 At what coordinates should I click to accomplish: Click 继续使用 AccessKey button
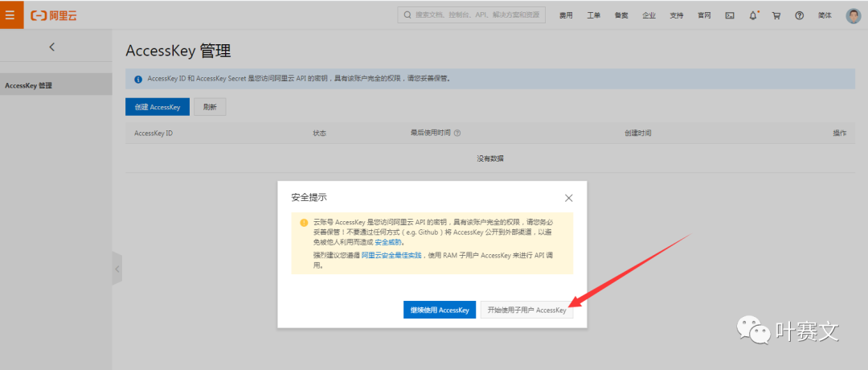[x=440, y=310]
